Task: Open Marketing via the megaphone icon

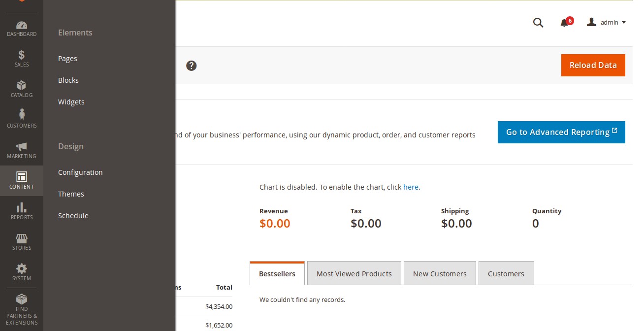Action: [x=22, y=150]
